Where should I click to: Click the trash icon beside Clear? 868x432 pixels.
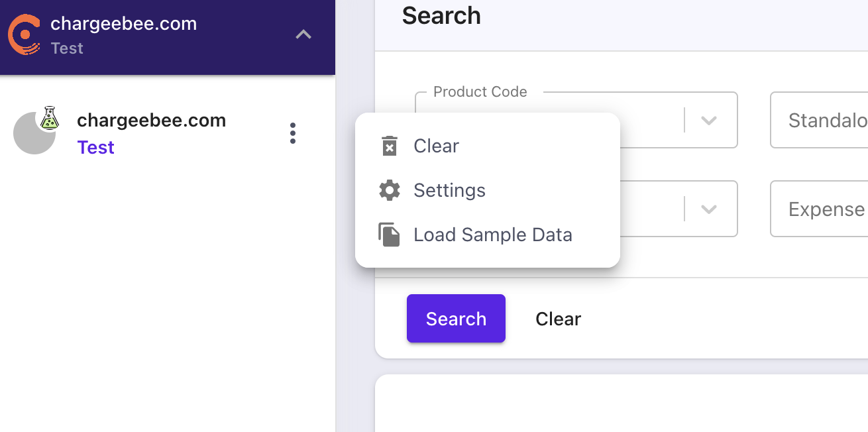390,146
